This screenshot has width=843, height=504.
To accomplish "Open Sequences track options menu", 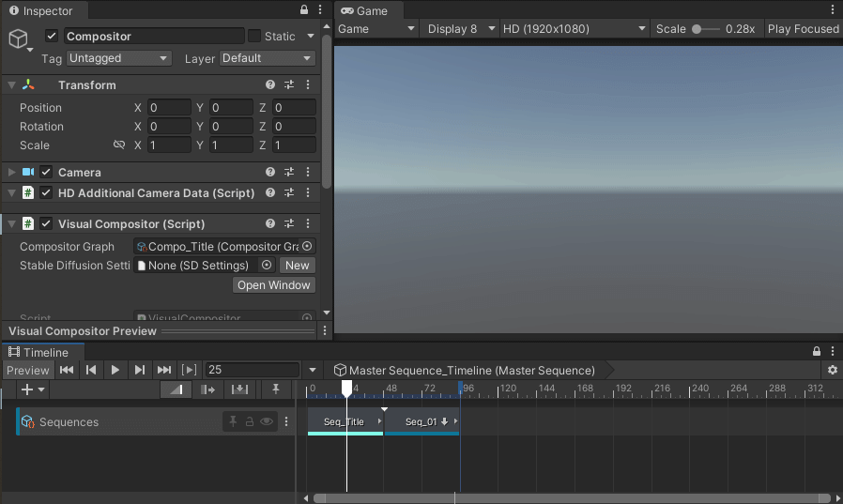I will (x=286, y=421).
